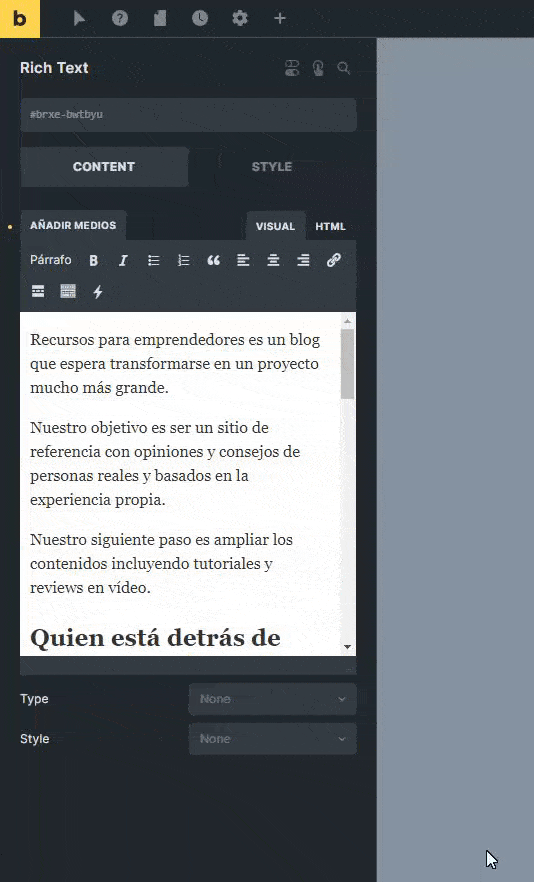
Task: Align text right
Action: tap(303, 260)
